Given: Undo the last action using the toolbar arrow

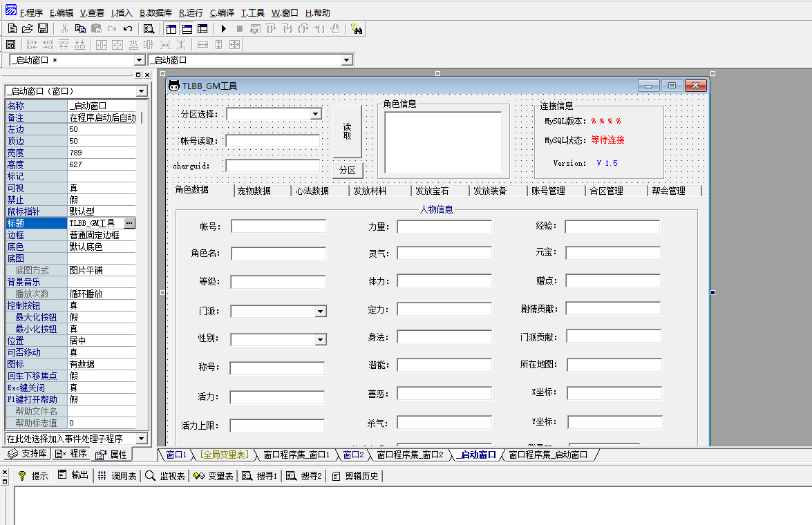Looking at the screenshot, I should click(x=128, y=28).
